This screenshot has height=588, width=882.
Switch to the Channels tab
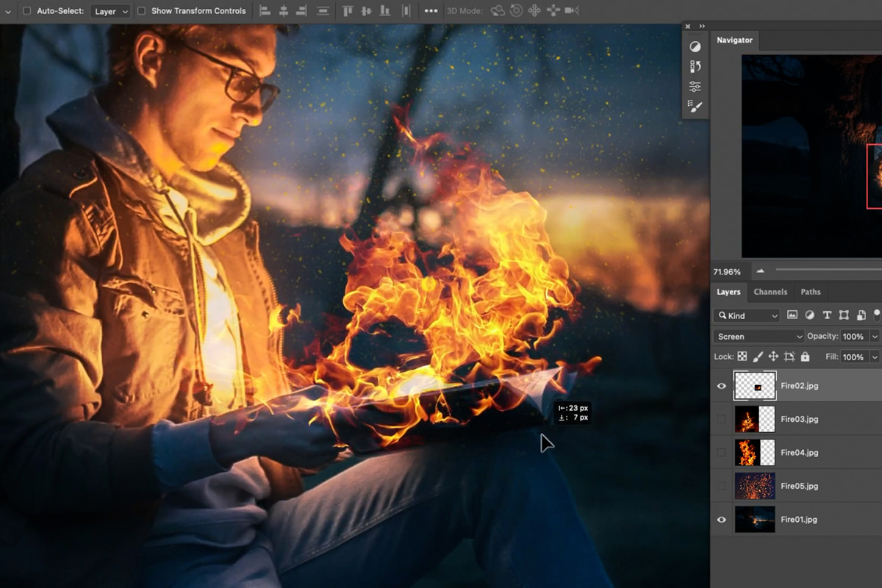coord(770,292)
